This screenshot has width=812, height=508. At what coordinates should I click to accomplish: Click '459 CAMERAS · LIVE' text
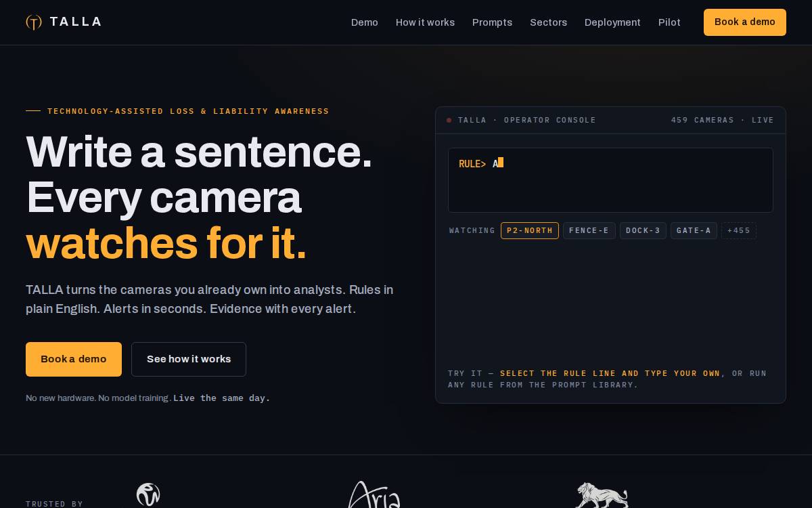(723, 120)
